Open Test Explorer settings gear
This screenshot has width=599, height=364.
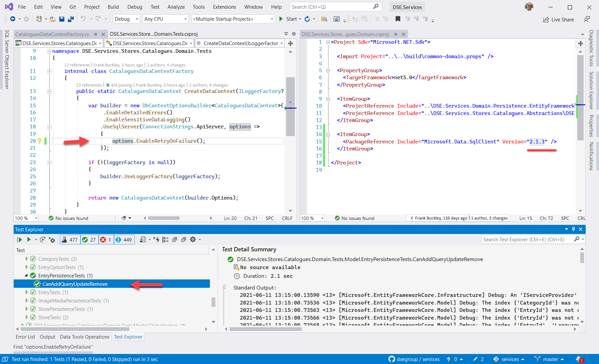(x=193, y=239)
